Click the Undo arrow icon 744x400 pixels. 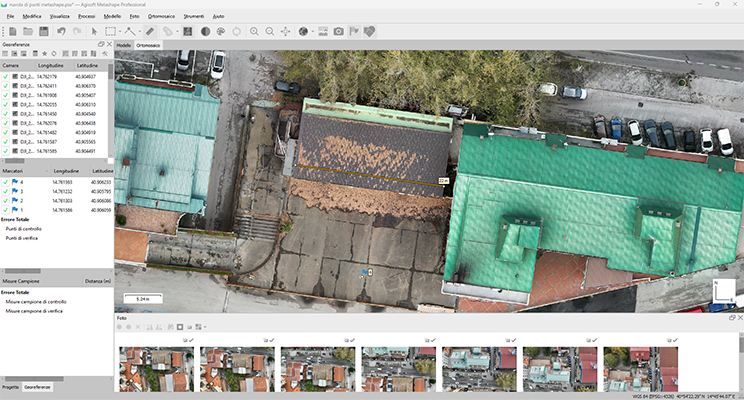coord(62,32)
